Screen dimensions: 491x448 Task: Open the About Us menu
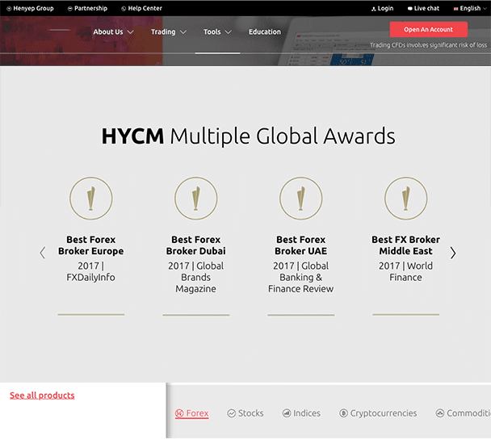[x=108, y=32]
